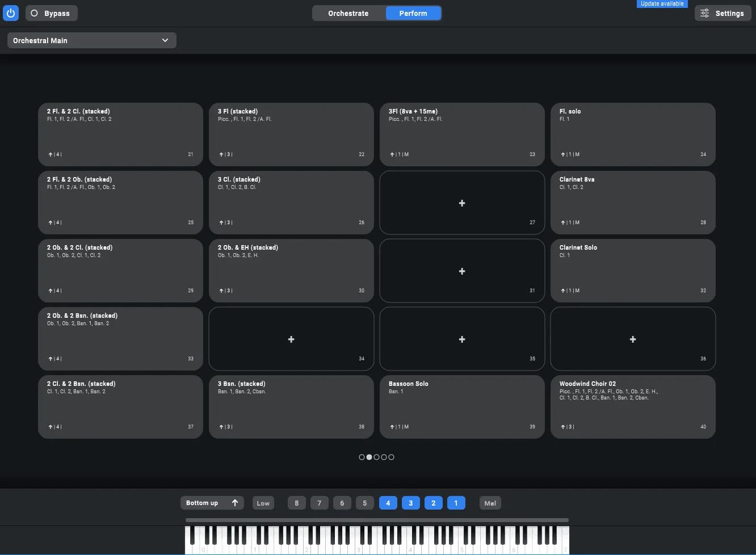Click the plus icon in slot 36
This screenshot has height=555, width=756.
click(x=633, y=339)
